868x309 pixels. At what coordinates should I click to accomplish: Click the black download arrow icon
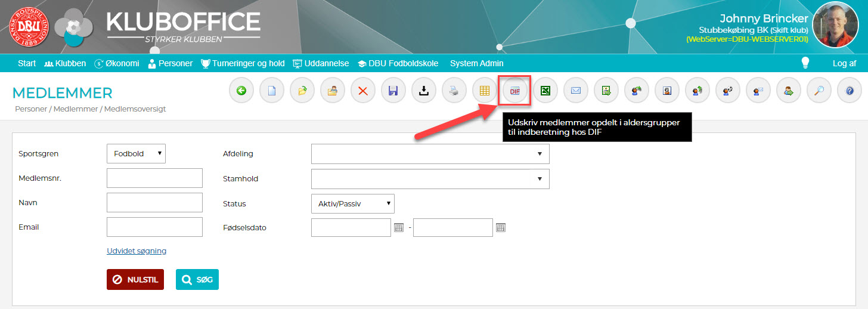click(424, 91)
